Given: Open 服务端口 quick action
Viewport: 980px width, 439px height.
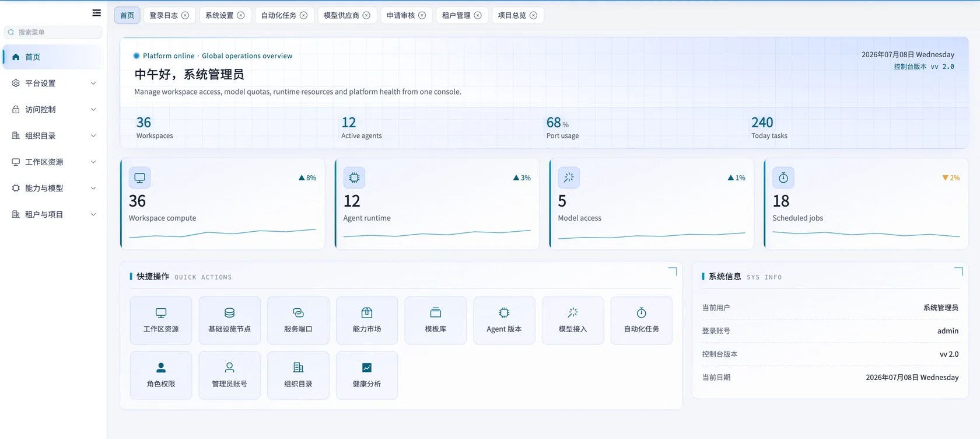Looking at the screenshot, I should (x=298, y=320).
